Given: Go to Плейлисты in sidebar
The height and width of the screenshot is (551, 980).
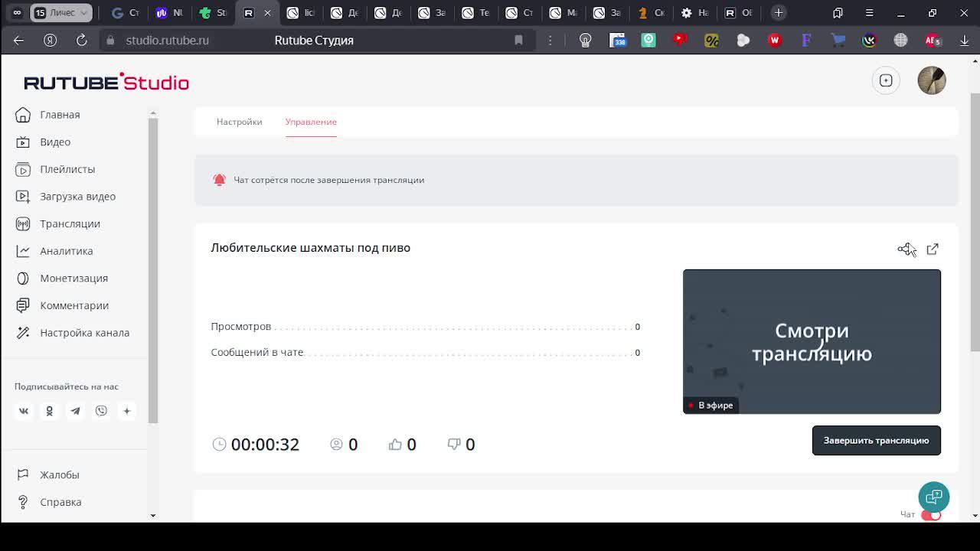Looking at the screenshot, I should coord(67,169).
